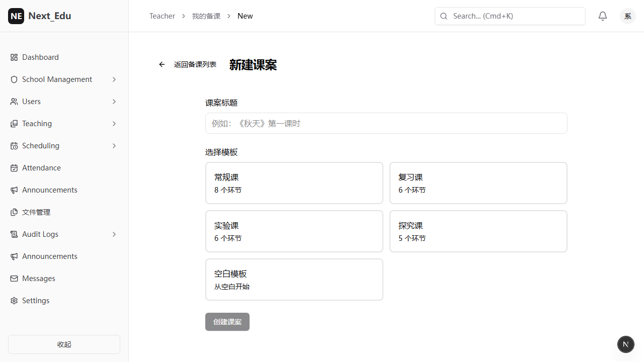Click the 收起 collapse sidebar button

click(64, 344)
